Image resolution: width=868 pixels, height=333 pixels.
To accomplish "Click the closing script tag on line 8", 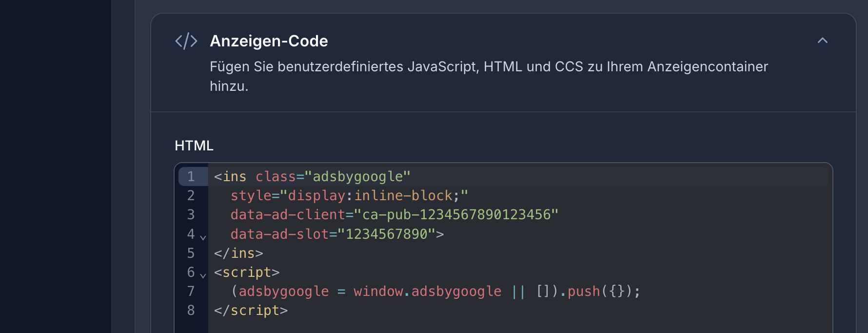I will pos(250,310).
